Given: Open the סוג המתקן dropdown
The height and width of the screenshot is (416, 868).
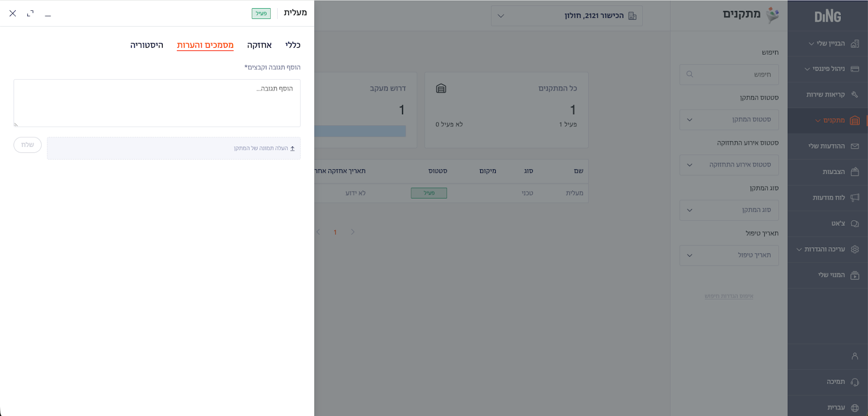Looking at the screenshot, I should [x=729, y=210].
